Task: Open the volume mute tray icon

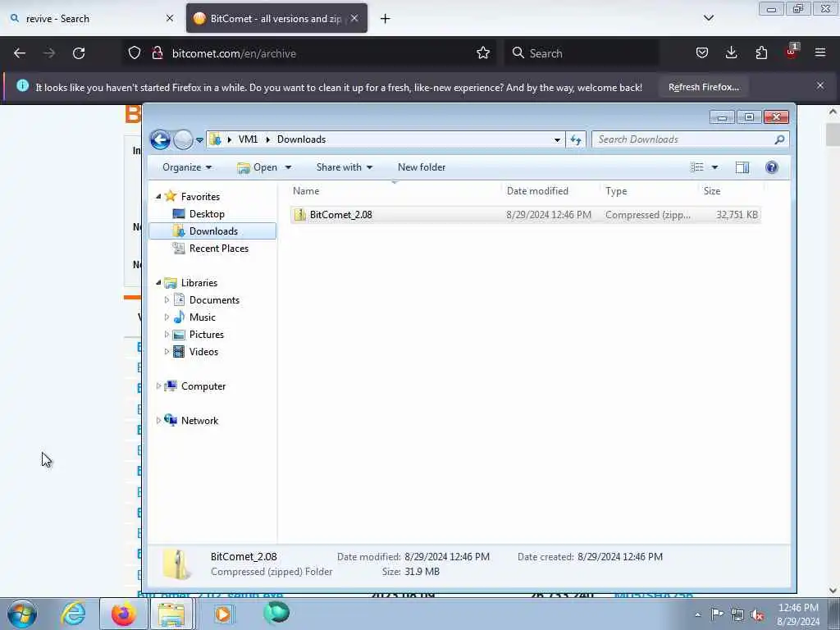Action: pos(757,614)
